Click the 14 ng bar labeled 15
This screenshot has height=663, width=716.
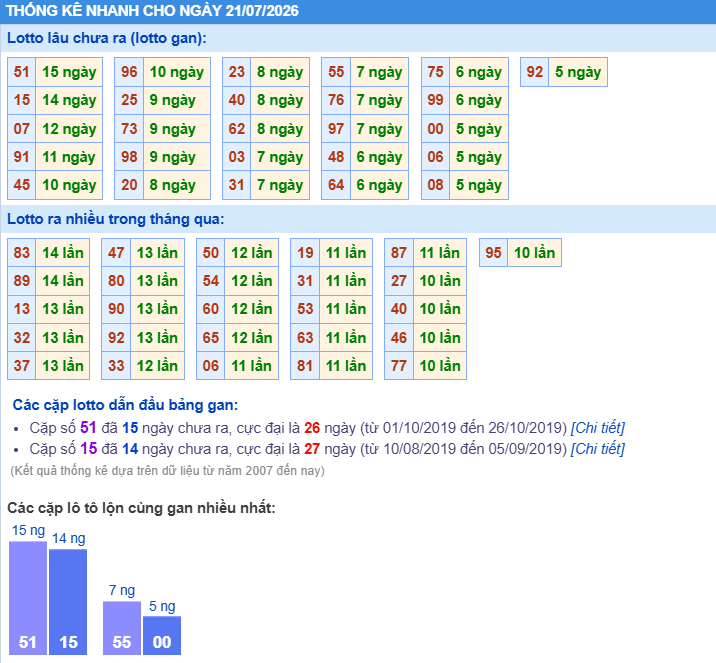pyautogui.click(x=68, y=602)
